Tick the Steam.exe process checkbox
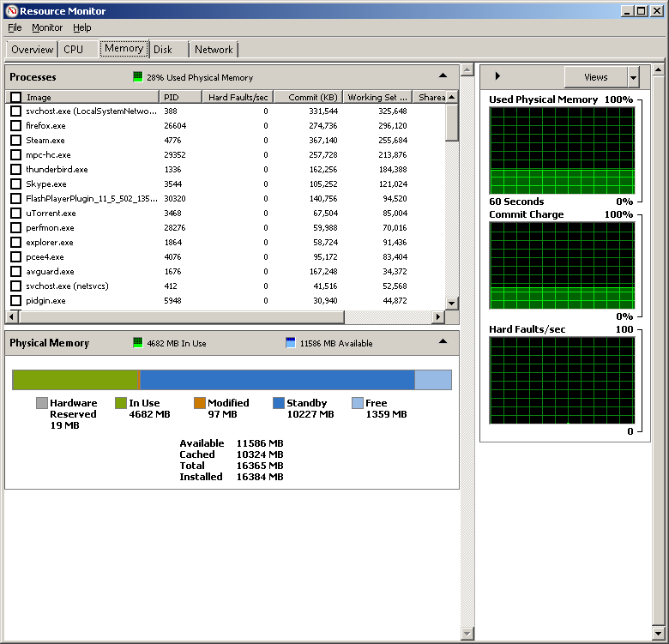This screenshot has height=644, width=669. [x=15, y=141]
